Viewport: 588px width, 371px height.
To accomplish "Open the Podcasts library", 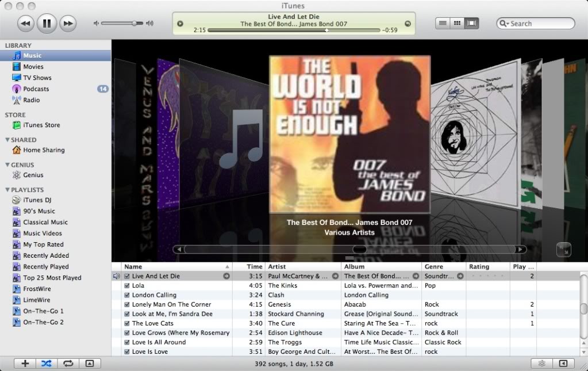I will (x=56, y=89).
